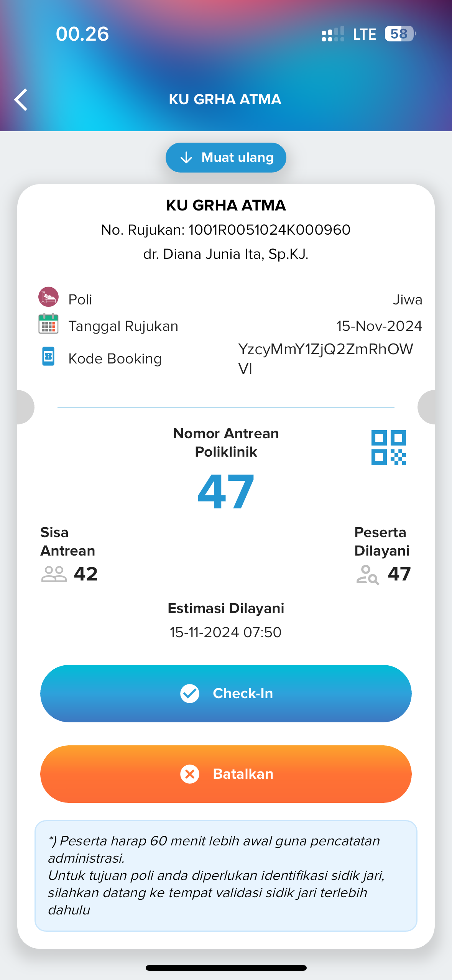Tap the LTE signal indicator

click(364, 34)
